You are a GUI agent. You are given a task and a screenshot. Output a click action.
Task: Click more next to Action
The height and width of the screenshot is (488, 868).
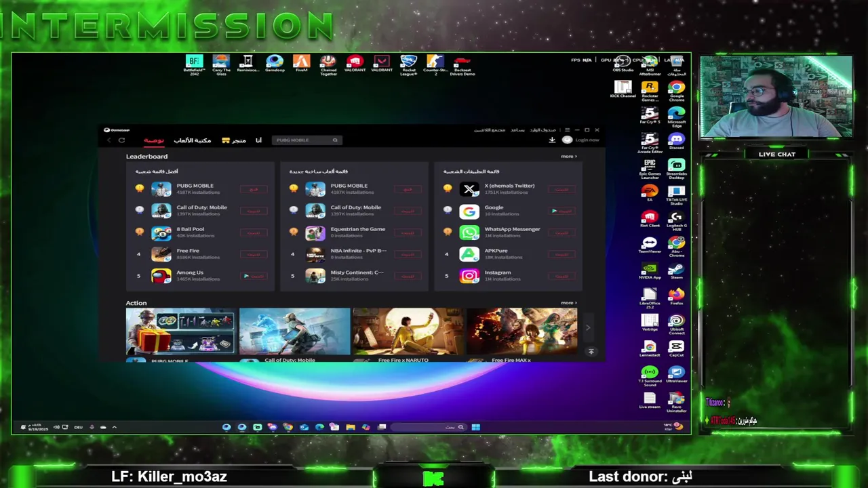coord(568,303)
